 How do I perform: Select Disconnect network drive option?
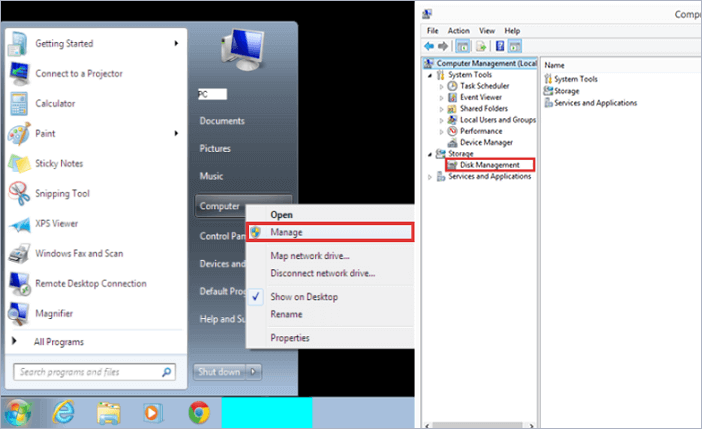[330, 273]
